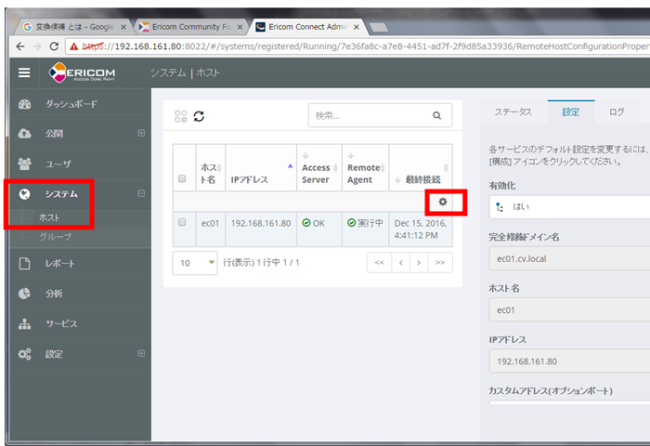Image resolution: width=650 pixels, height=446 pixels.
Task: Open the rows-per-page dropdown showing 10
Action: (195, 263)
